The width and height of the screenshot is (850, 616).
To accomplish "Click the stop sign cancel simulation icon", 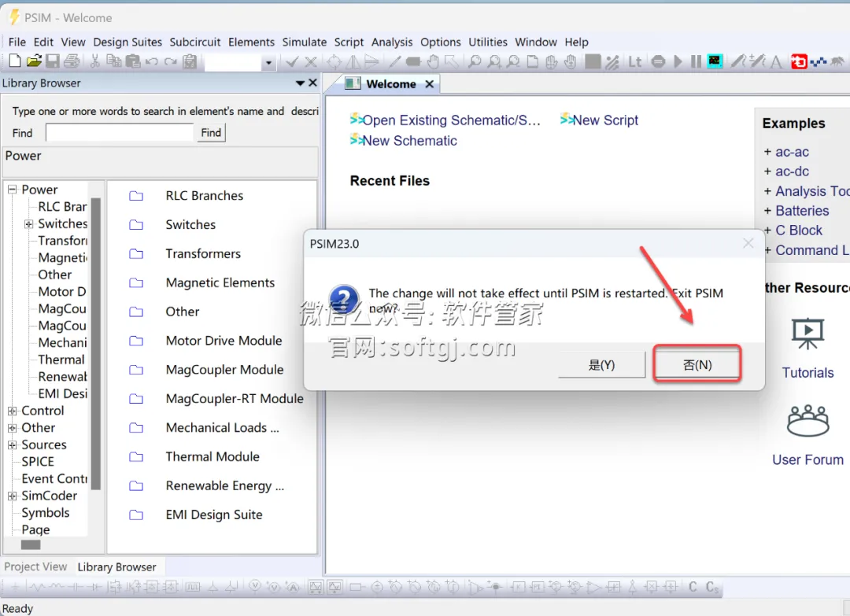I will click(658, 62).
